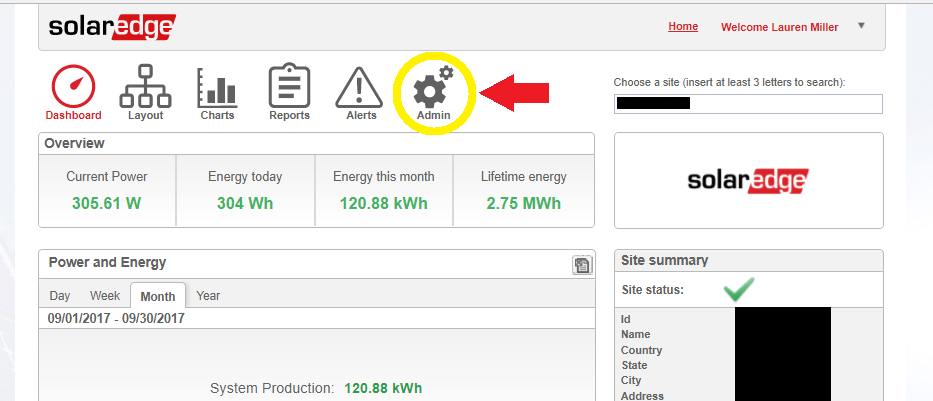Focus the choose a site search field
Image resolution: width=933 pixels, height=401 pixels.
click(748, 103)
